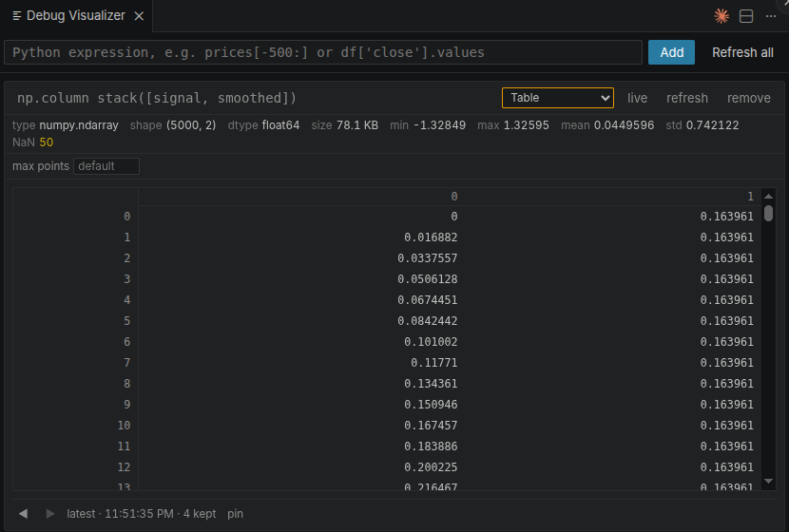
Task: Click row index 10 in the table
Action: (x=124, y=425)
